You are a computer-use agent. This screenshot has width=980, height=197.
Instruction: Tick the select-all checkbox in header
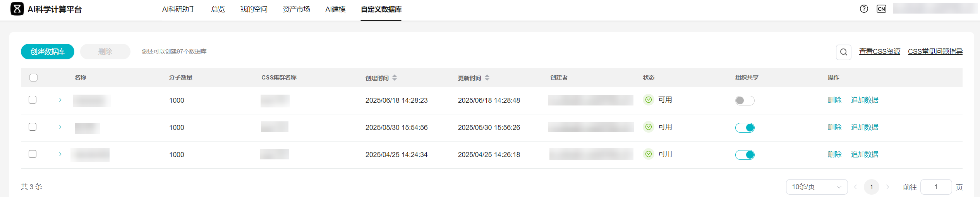(x=34, y=78)
